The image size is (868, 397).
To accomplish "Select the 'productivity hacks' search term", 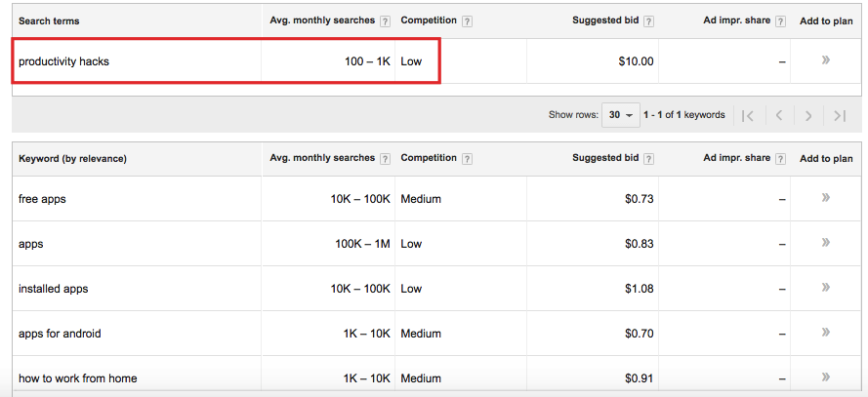I will pos(63,61).
